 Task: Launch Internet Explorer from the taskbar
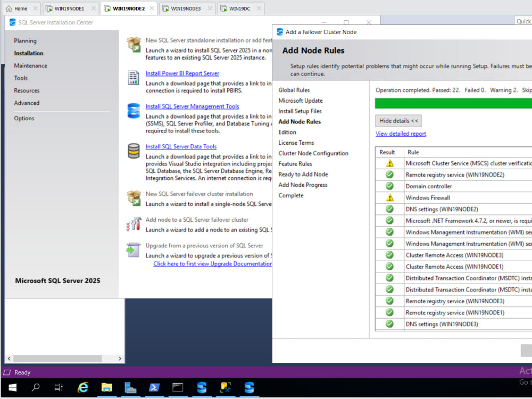(83, 387)
